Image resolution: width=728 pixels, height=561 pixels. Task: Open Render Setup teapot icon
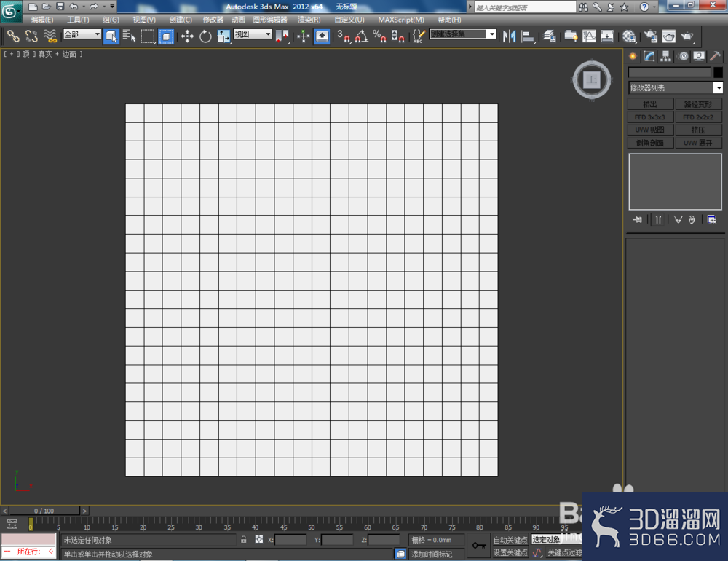(650, 36)
